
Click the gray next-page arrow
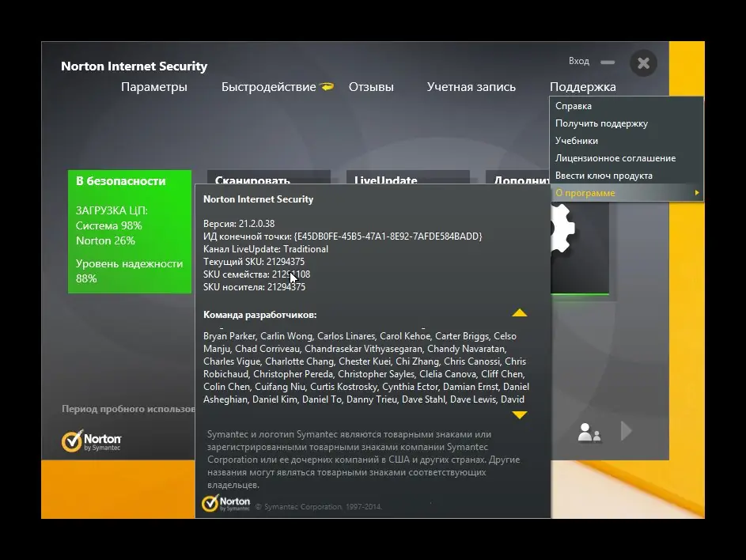point(626,430)
